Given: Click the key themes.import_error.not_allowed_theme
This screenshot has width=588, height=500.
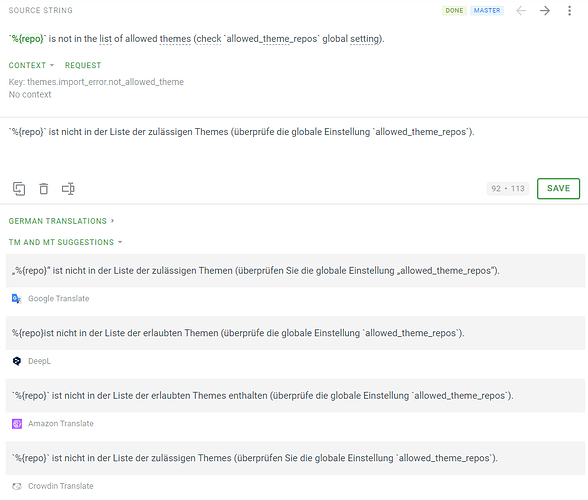Looking at the screenshot, I should click(x=105, y=82).
